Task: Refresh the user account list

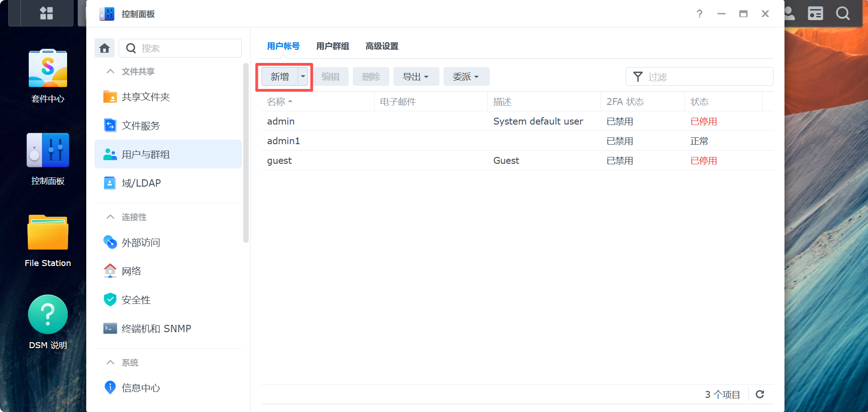Action: tap(760, 394)
